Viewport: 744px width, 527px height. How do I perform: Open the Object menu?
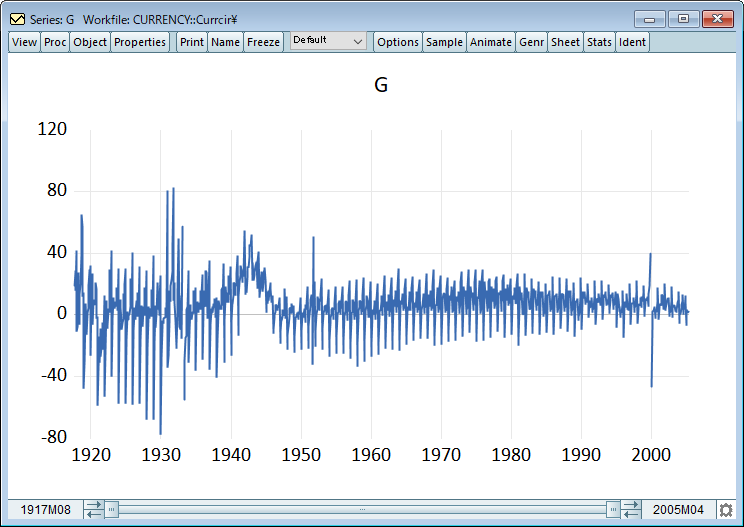coord(90,42)
